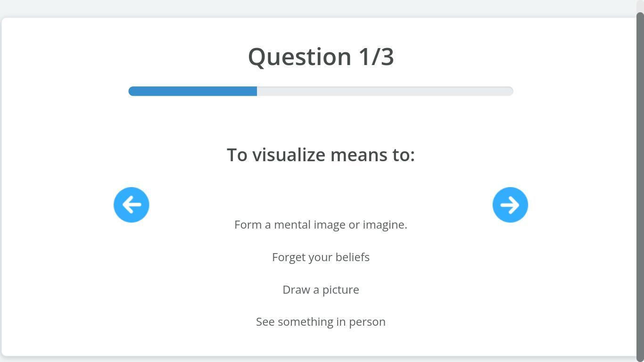Advance to question 2 using forward arrow
Screen dimensions: 644x362
[x=510, y=205]
